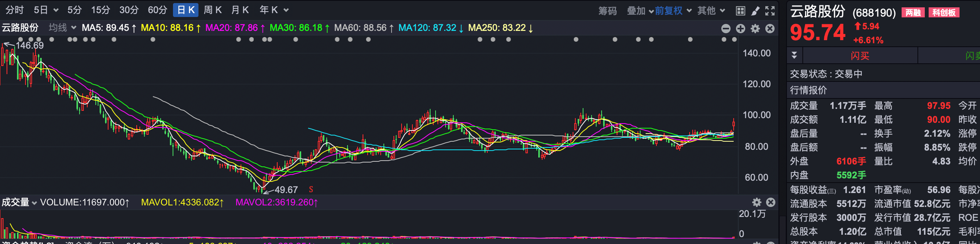Collapse quote panel with double-arrow icon
The width and height of the screenshot is (980, 244).
[794, 55]
